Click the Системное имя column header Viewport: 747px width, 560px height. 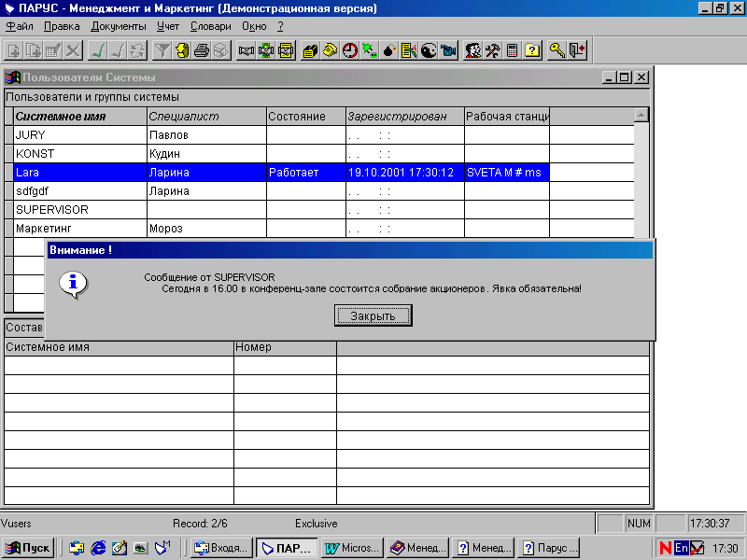pyautogui.click(x=61, y=117)
